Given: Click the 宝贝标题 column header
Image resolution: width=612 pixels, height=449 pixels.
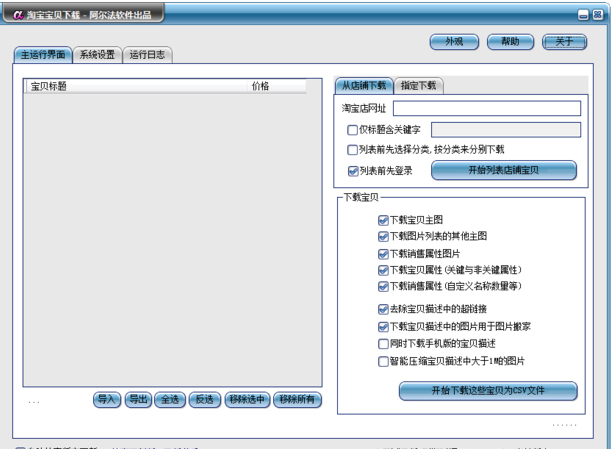Looking at the screenshot, I should (x=136, y=86).
